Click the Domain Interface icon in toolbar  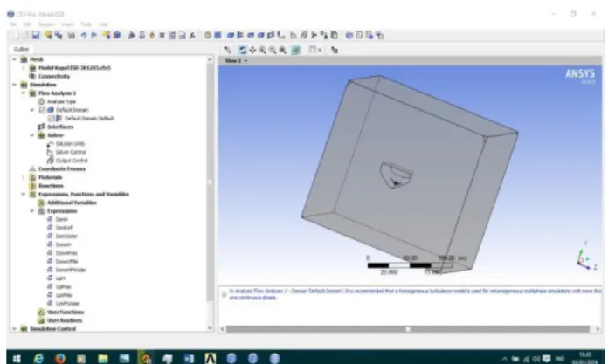coord(271,35)
